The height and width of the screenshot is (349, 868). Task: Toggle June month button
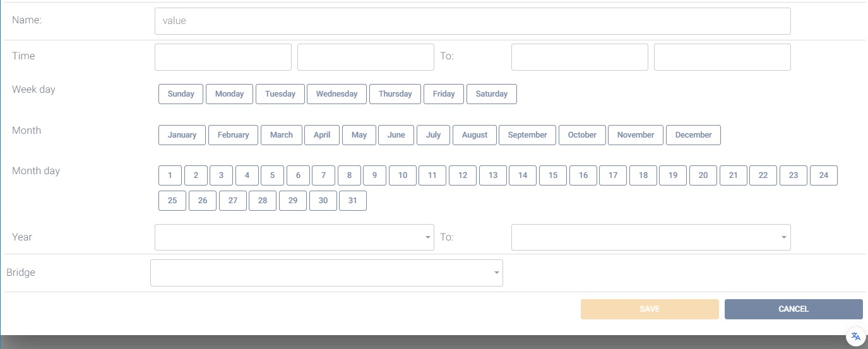(x=396, y=135)
